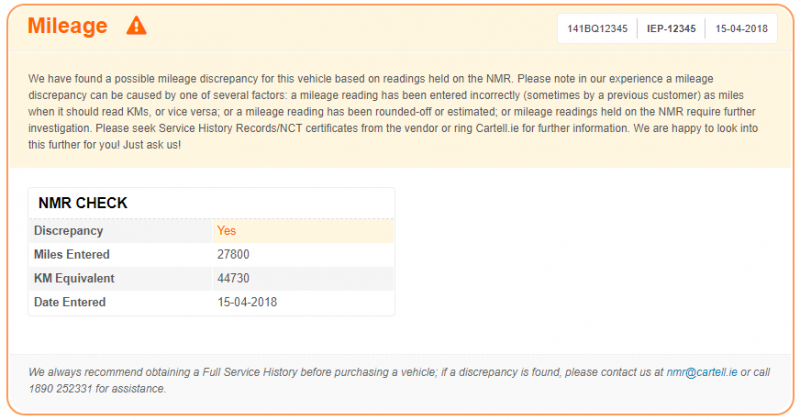Click the Discrepancy row label
Viewport: 800px width, 420px height.
pos(68,231)
